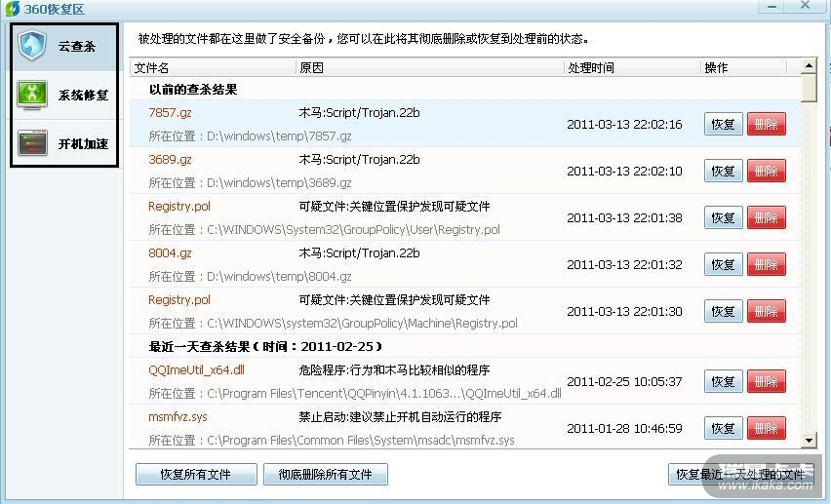Select the 云查杀 sidebar label
831x504 pixels.
(x=77, y=47)
